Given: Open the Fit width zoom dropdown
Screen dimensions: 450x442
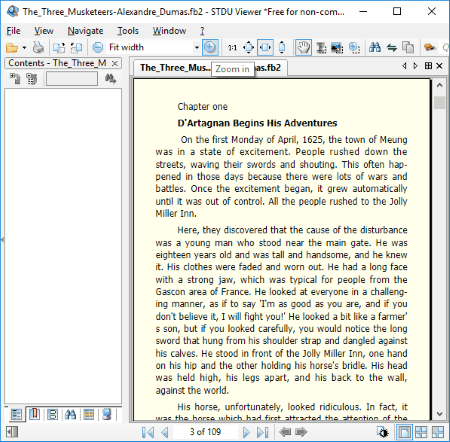Looking at the screenshot, I should coord(197,48).
